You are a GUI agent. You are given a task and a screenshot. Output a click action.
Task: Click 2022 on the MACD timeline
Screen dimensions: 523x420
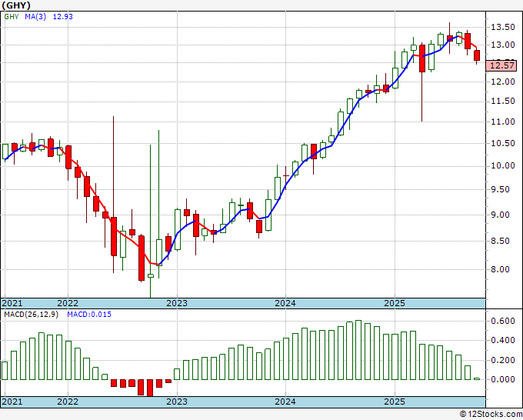point(68,402)
